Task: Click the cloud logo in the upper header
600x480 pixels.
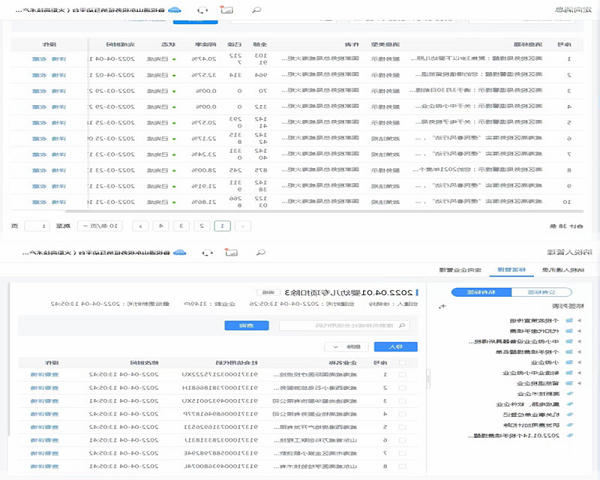Action: click(x=175, y=10)
